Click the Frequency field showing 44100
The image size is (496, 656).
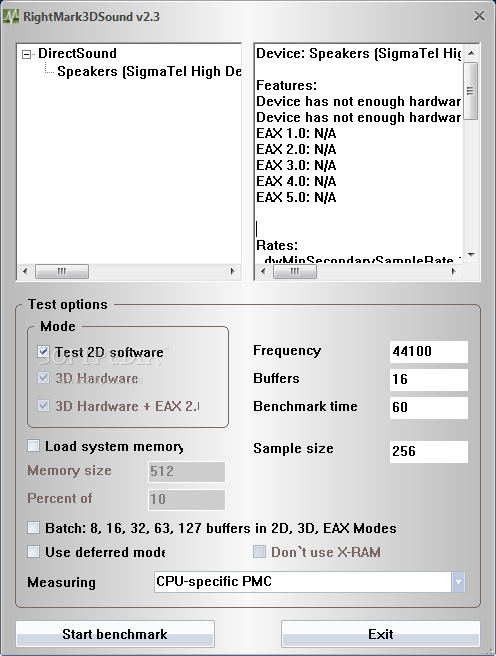pyautogui.click(x=429, y=351)
